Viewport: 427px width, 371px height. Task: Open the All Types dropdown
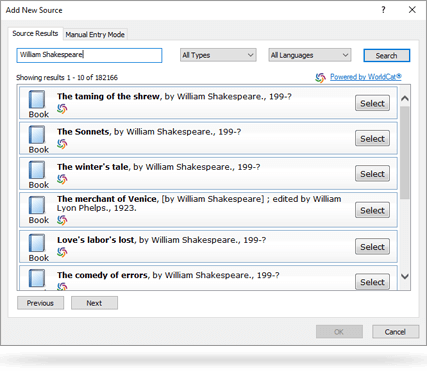point(218,55)
